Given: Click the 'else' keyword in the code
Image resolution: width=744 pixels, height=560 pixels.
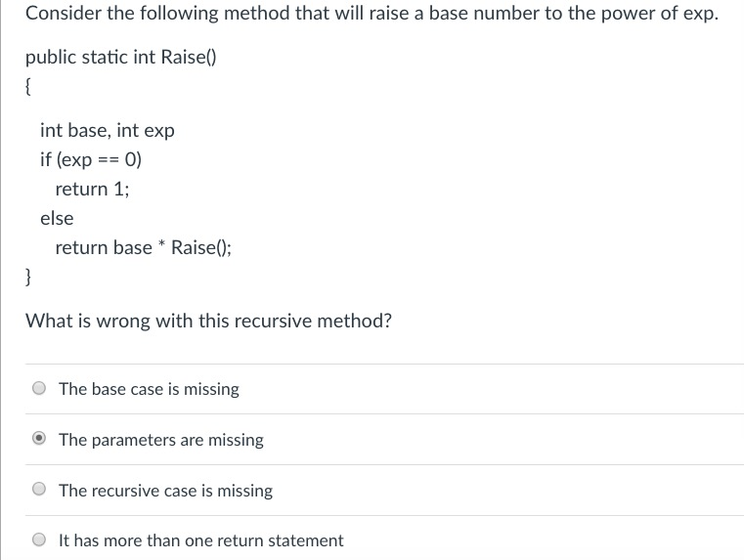Looking at the screenshot, I should tap(57, 218).
